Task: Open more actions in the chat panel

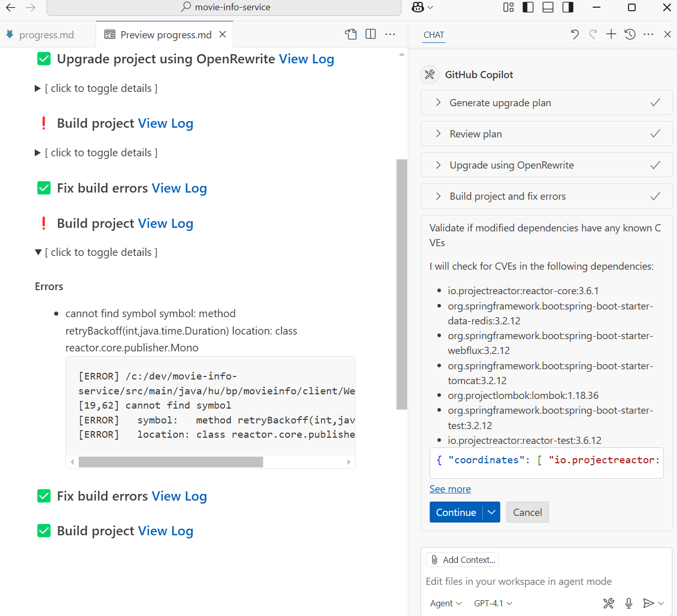Action: point(648,34)
